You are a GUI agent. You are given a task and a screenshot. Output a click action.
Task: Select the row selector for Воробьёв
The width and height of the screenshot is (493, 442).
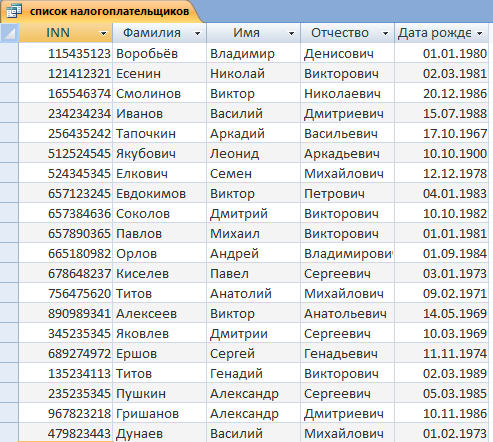tap(9, 53)
